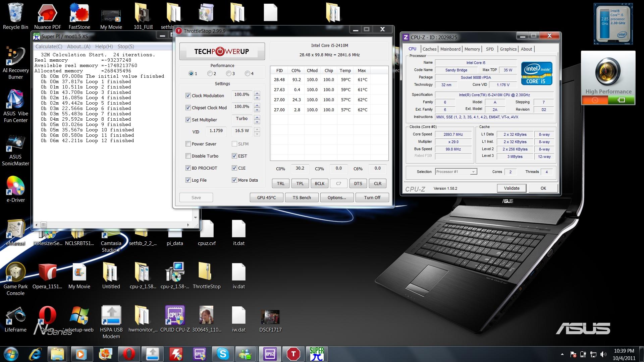
Task: Click the VID 1.1759 value field
Action: [x=216, y=131]
